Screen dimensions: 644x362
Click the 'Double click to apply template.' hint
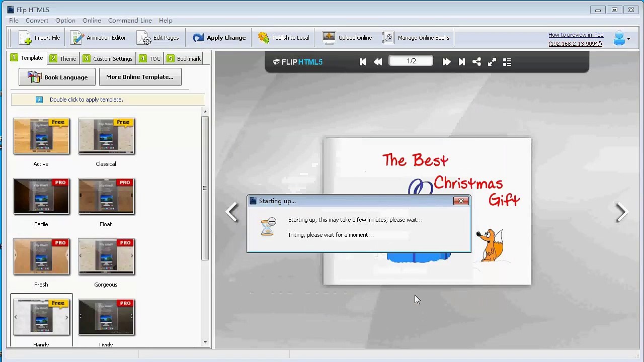pos(86,100)
